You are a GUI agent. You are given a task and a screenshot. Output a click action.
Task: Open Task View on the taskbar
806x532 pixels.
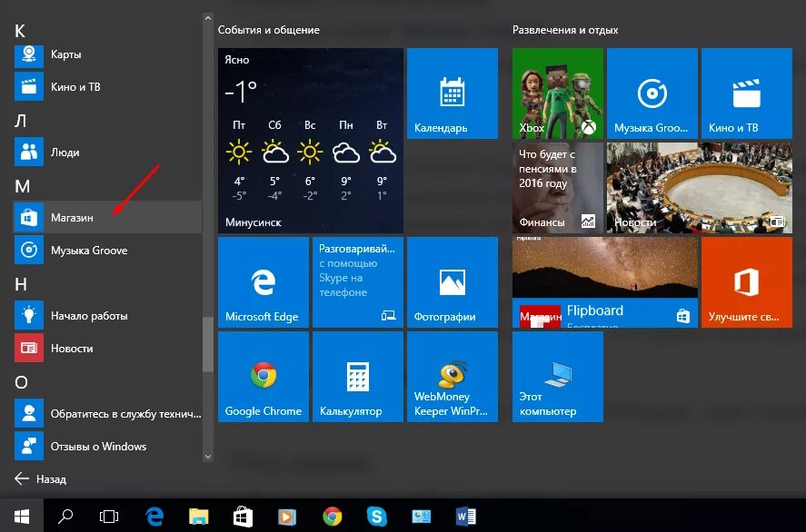[108, 516]
